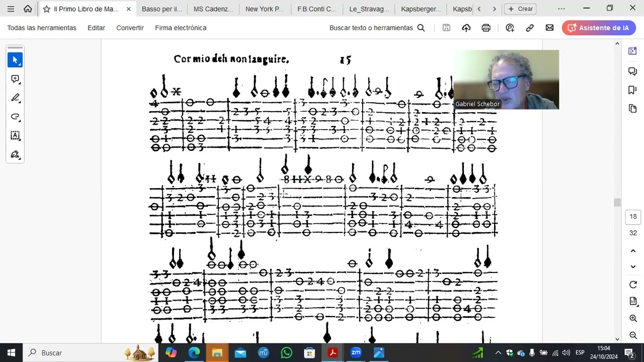644x362 pixels.
Task: Select the freehand draw tool
Action: [x=15, y=117]
